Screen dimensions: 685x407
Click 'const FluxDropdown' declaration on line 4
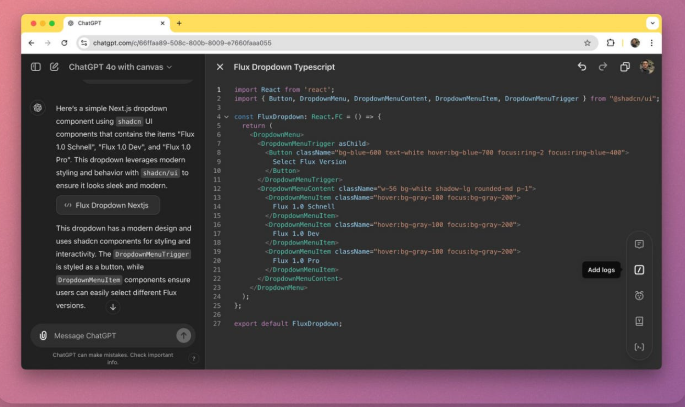click(307, 117)
